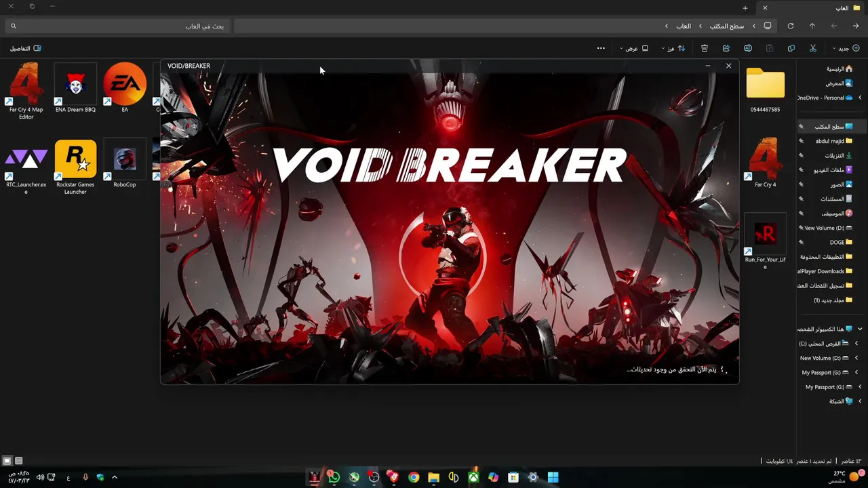The width and height of the screenshot is (868, 488).
Task: Switch to large icons view in status bar
Action: click(x=7, y=461)
